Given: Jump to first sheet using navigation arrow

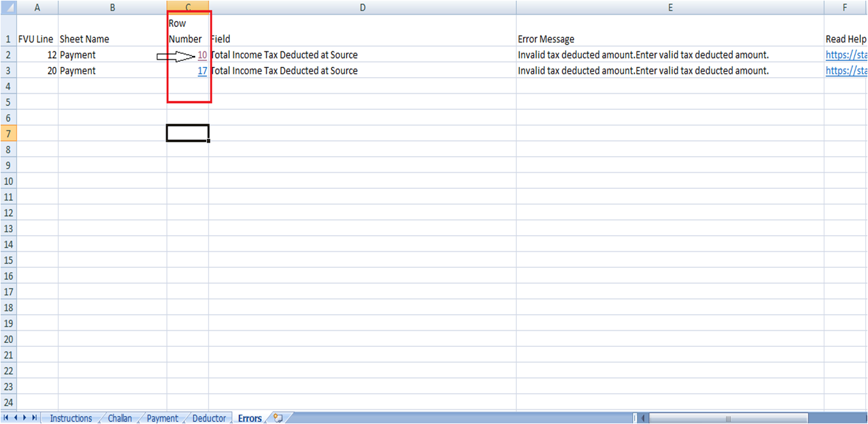Looking at the screenshot, I should tap(7, 418).
